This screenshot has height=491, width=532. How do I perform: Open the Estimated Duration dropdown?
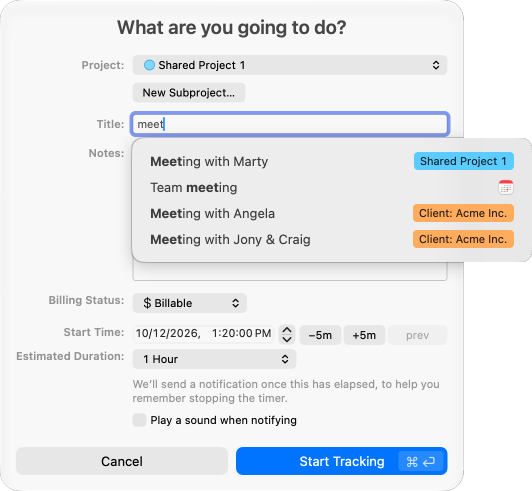pos(214,359)
